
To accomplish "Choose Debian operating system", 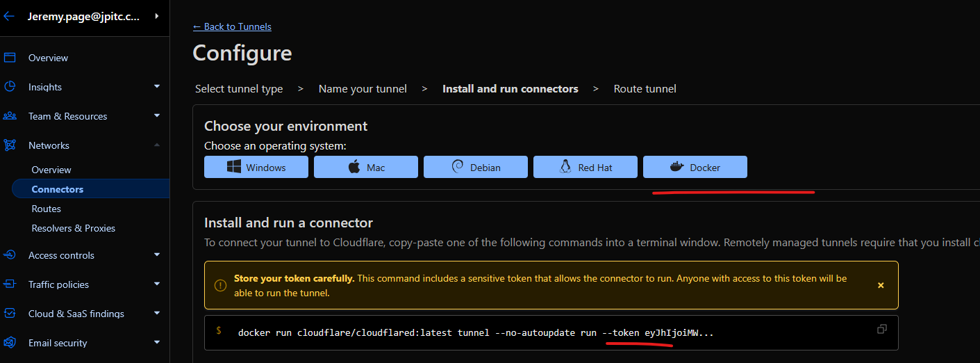I will point(476,167).
